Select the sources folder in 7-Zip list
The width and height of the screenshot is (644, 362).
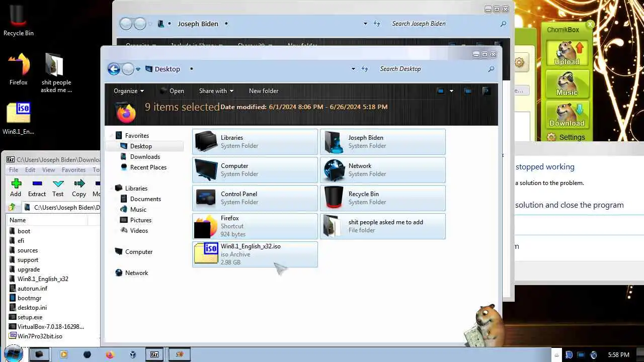click(28, 250)
